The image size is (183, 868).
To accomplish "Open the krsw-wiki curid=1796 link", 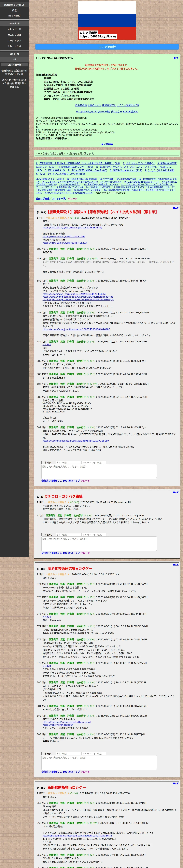I will point(64,237).
